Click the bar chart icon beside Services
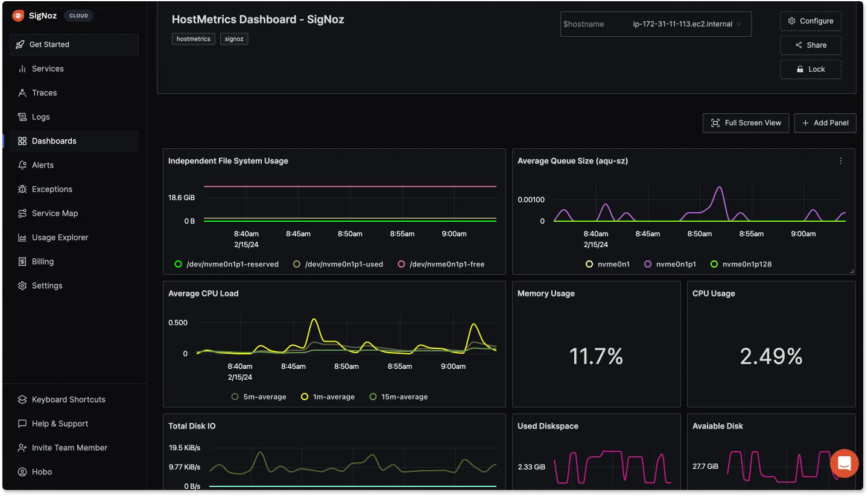 click(22, 69)
